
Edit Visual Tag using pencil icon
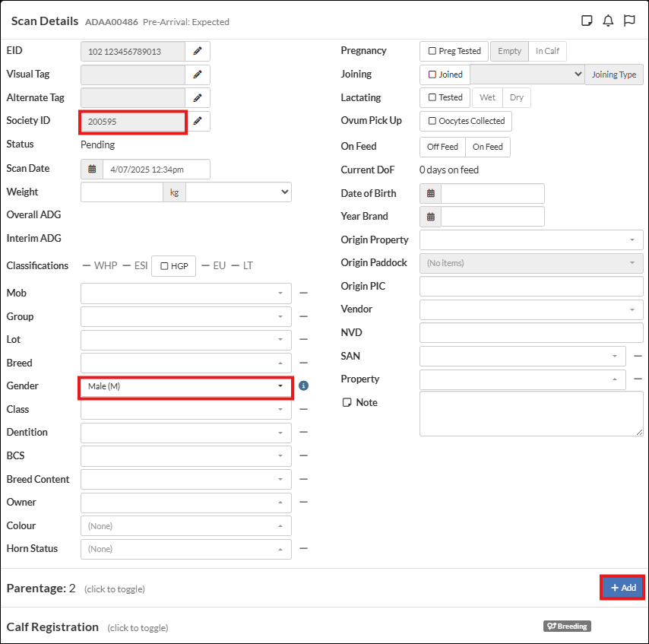point(198,75)
